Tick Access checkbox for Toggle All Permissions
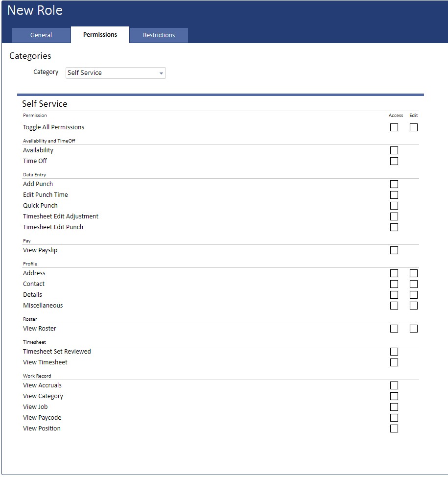Viewport: 448px width, 477px height. (x=394, y=127)
